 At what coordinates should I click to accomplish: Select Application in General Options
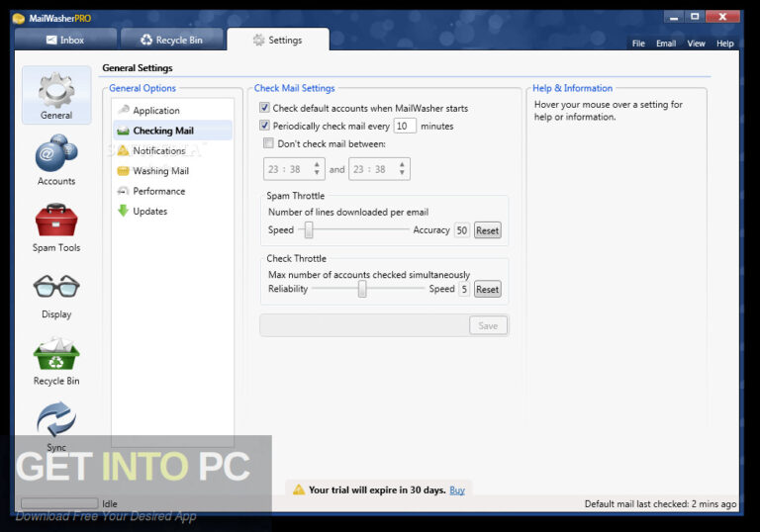point(172,111)
